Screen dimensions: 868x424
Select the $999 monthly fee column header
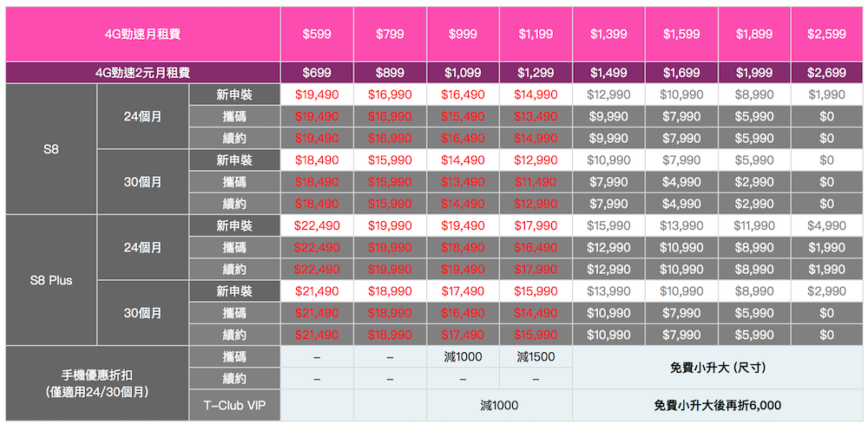[463, 34]
